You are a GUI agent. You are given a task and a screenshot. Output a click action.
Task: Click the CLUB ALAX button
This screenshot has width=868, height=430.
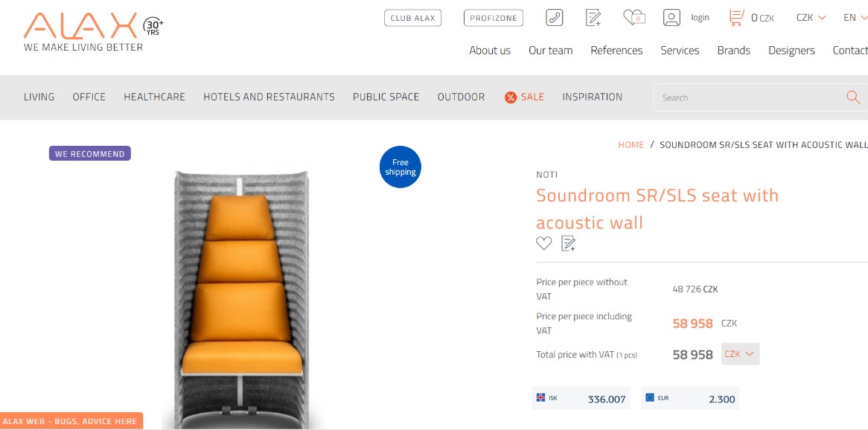(x=413, y=18)
